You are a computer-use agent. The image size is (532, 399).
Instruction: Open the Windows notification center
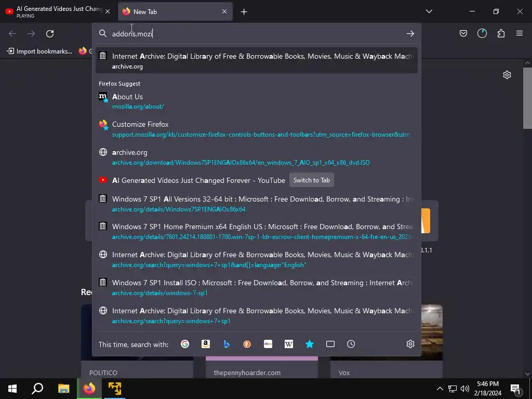(x=515, y=389)
